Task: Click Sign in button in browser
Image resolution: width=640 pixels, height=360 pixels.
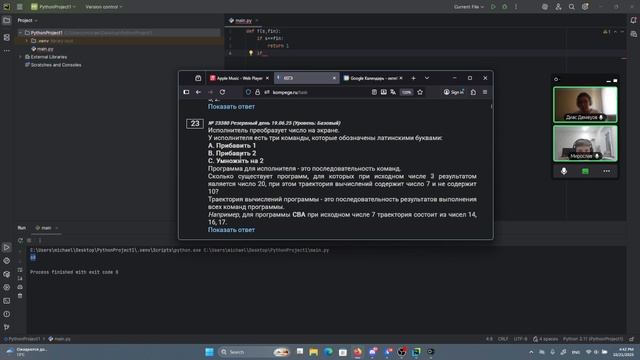Action: tap(453, 92)
